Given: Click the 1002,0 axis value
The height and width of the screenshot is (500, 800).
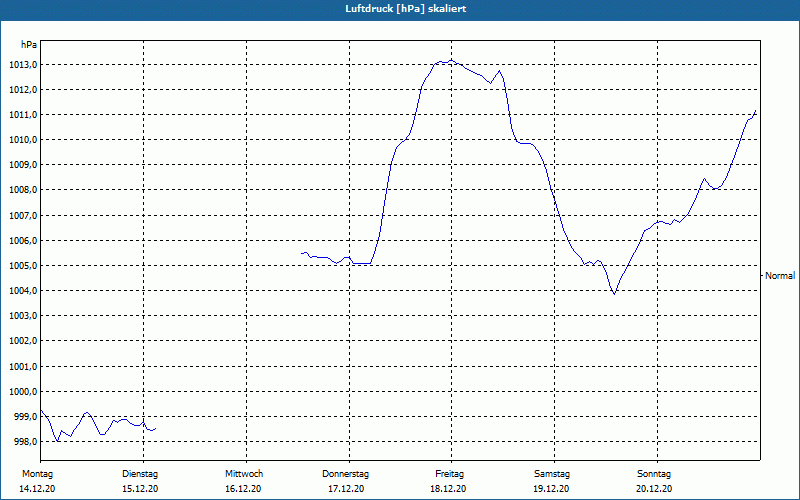Looking at the screenshot, I should [23, 341].
